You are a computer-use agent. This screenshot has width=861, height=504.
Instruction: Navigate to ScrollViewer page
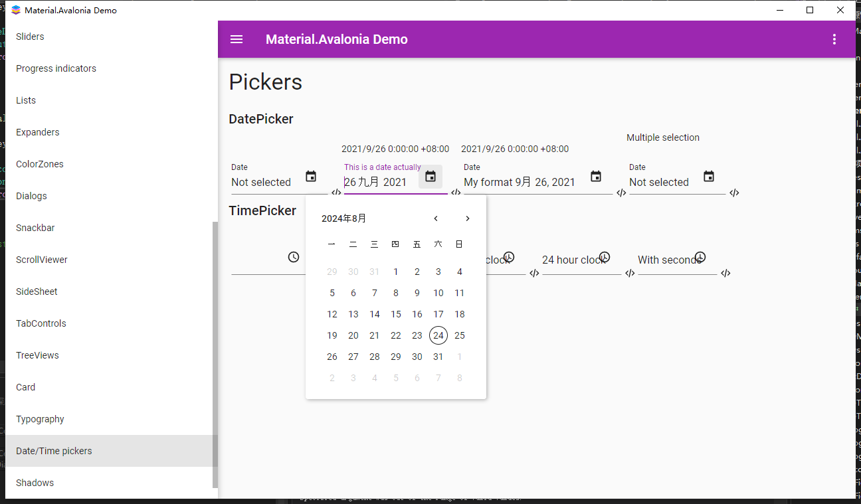pos(109,260)
